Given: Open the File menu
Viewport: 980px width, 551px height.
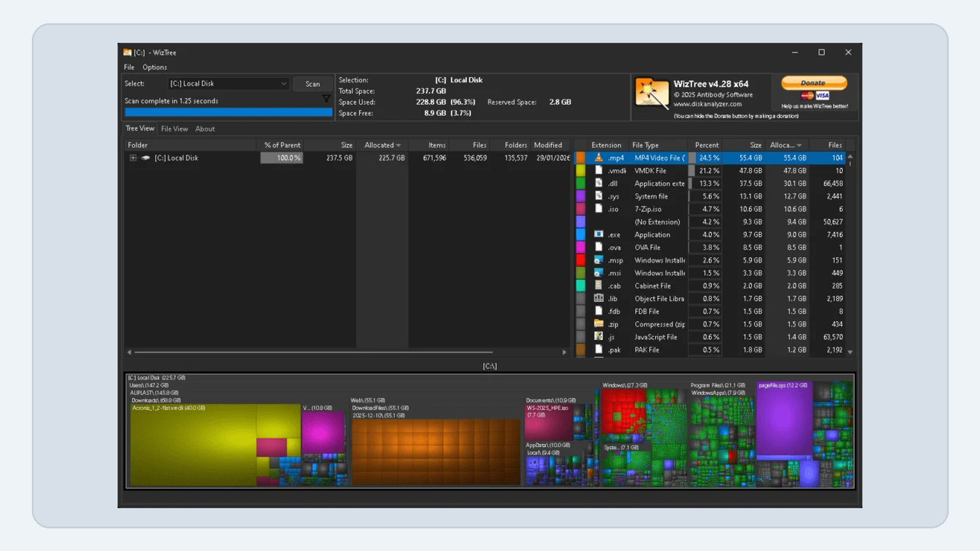Looking at the screenshot, I should [129, 67].
